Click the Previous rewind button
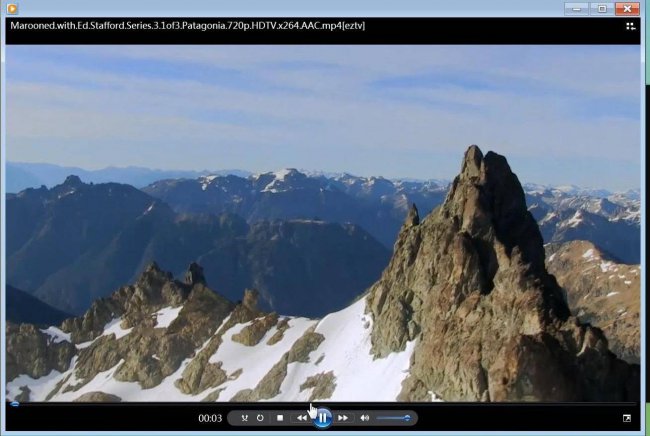Image resolution: width=650 pixels, height=436 pixels. (x=302, y=418)
